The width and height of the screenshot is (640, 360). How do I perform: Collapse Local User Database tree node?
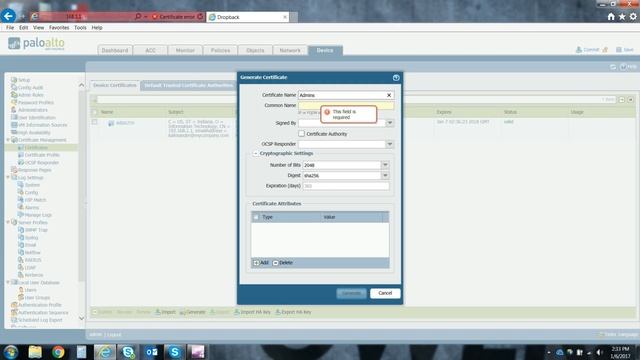[x=8, y=282]
